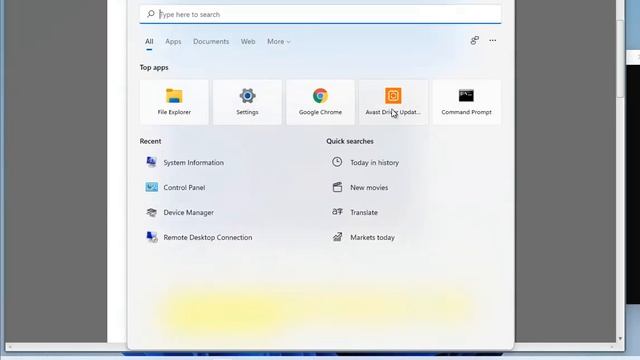Screen dimensions: 640x360
Task: Click the horizontal scrollbar left arrow
Action: tap(10, 347)
